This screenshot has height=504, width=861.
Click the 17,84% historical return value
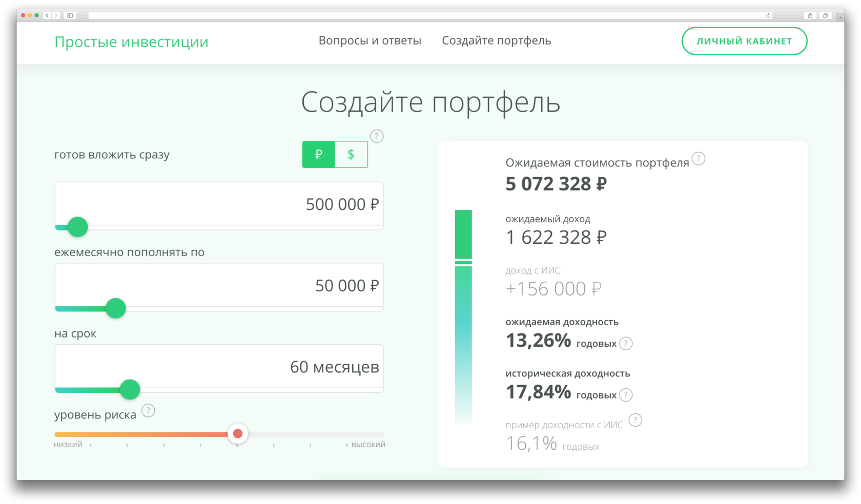[x=538, y=392]
